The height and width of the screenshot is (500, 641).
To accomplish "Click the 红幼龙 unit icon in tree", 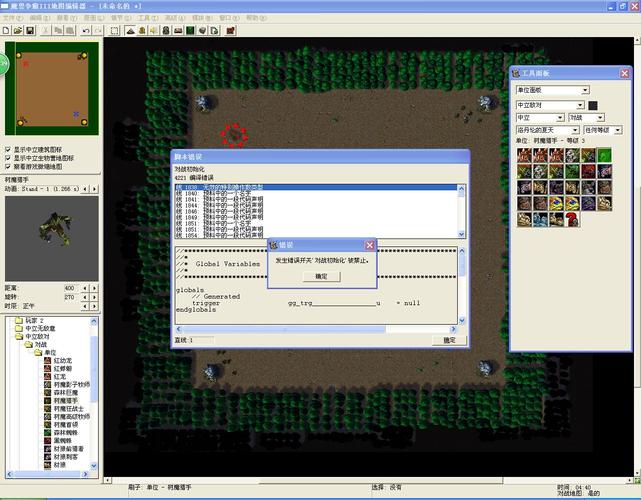I will tap(47, 361).
